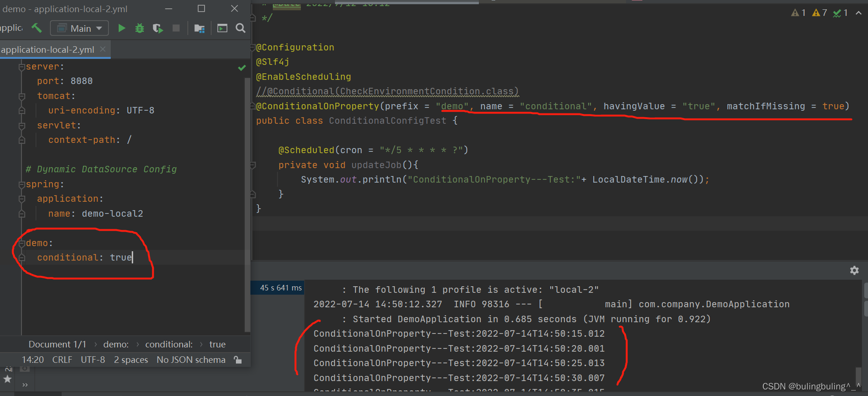Expand the inspection warnings widget chevron

[859, 13]
